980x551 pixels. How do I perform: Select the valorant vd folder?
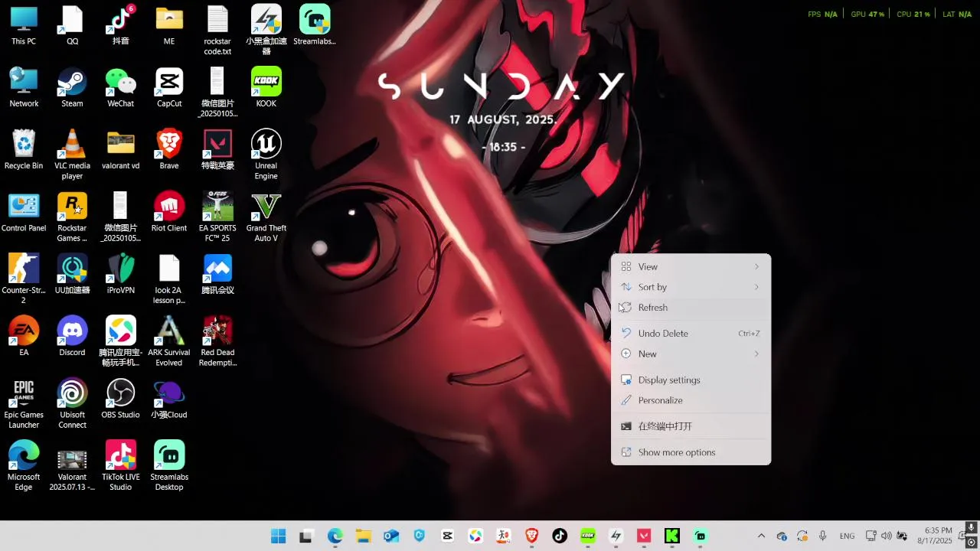pyautogui.click(x=120, y=150)
